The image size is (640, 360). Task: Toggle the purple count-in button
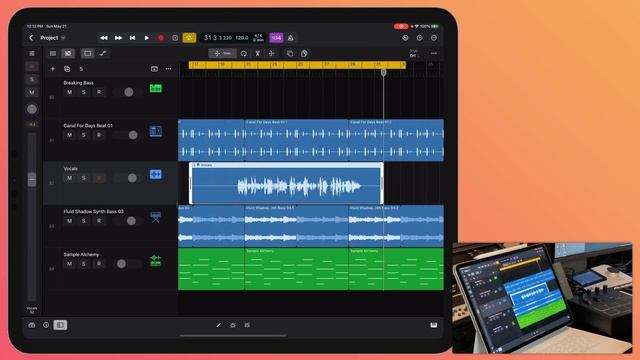point(276,38)
